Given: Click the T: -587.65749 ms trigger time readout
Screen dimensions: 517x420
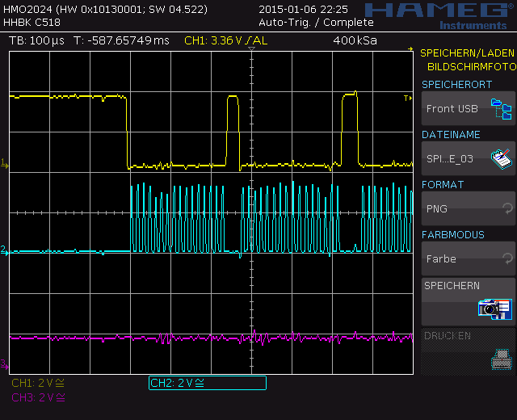Looking at the screenshot, I should [x=121, y=40].
